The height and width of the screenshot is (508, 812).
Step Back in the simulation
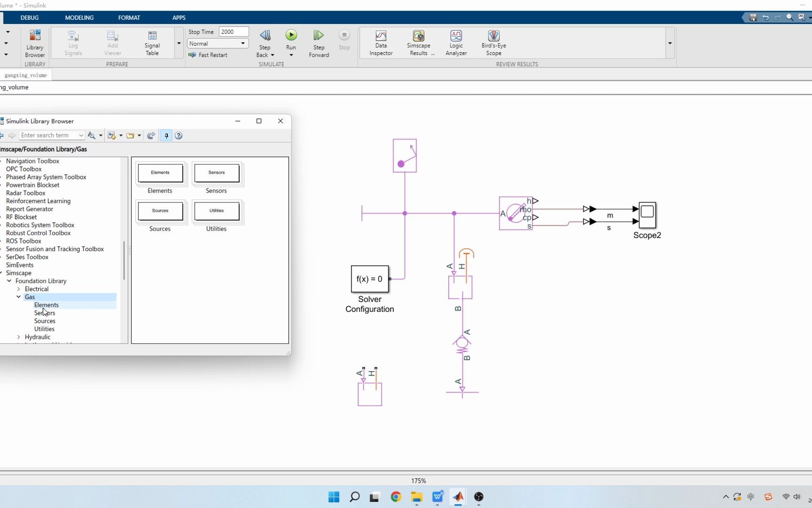coord(265,36)
